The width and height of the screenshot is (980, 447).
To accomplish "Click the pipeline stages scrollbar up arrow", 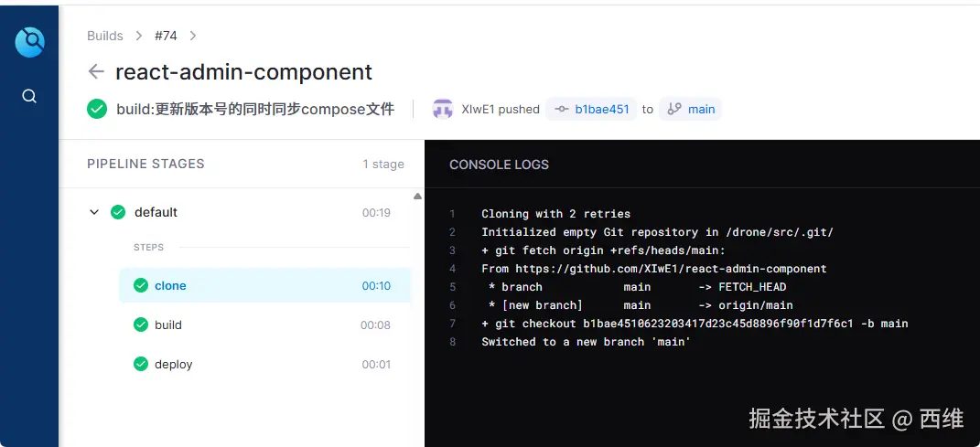I will click(418, 196).
